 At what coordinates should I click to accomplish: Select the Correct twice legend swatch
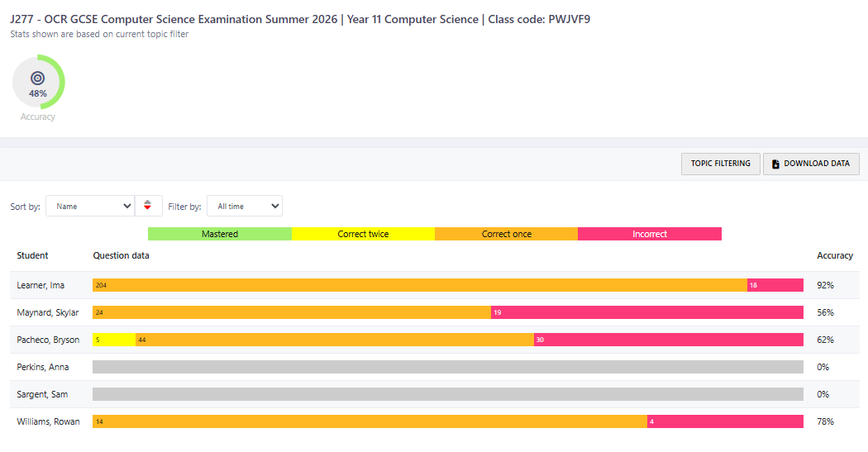click(x=363, y=234)
